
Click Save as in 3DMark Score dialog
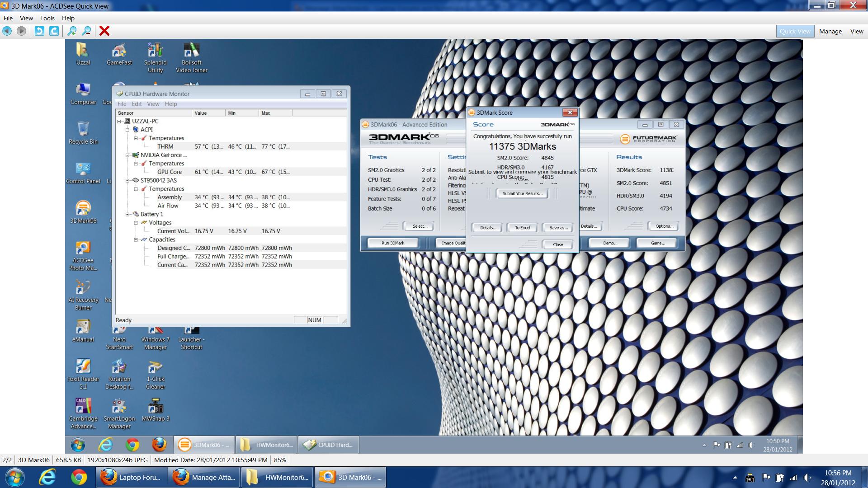click(x=558, y=228)
